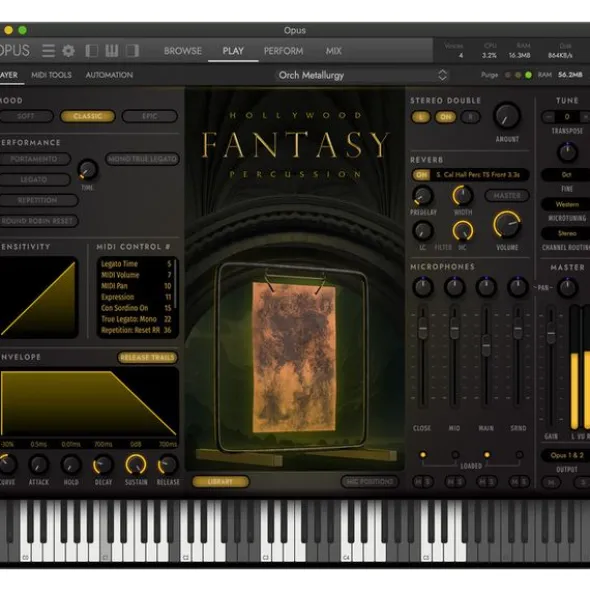
Task: Open the Automation tab
Action: pos(109,75)
